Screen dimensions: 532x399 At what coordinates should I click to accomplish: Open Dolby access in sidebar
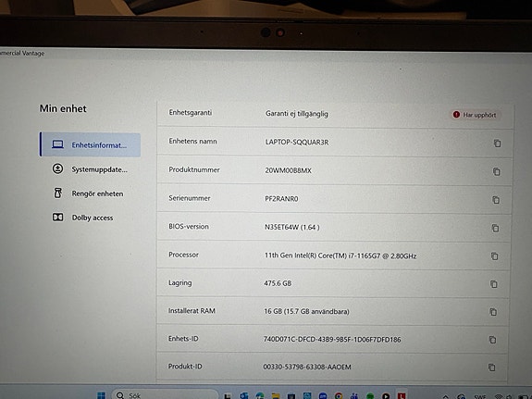[x=82, y=218]
